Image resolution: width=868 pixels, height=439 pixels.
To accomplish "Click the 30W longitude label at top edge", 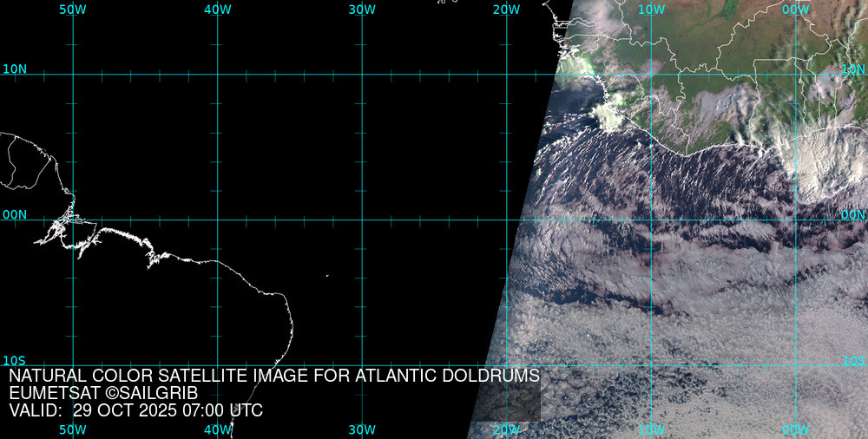I will pyautogui.click(x=361, y=10).
